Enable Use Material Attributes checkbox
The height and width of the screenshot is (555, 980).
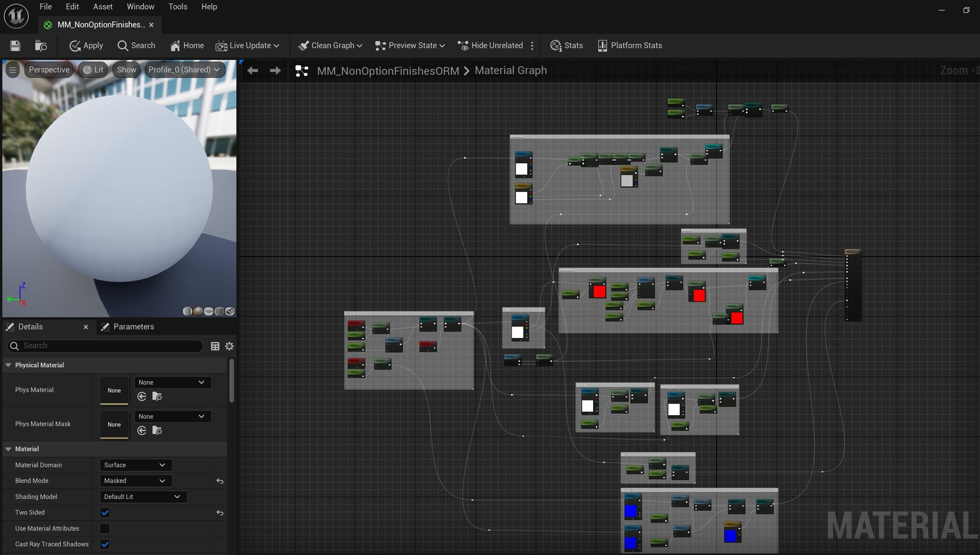click(105, 528)
